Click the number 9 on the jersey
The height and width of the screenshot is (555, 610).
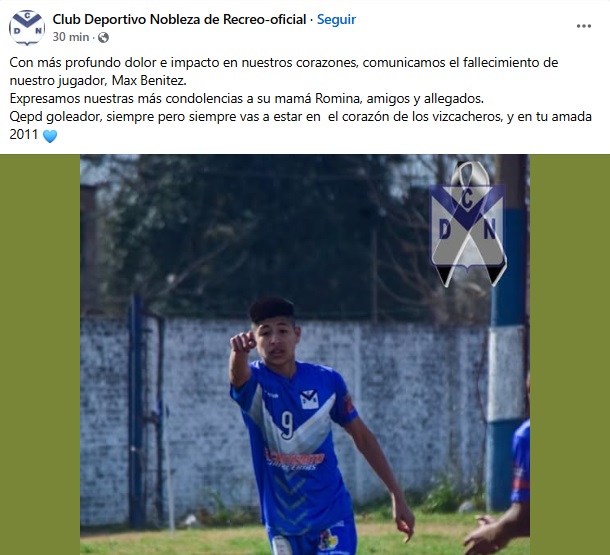[x=287, y=425]
